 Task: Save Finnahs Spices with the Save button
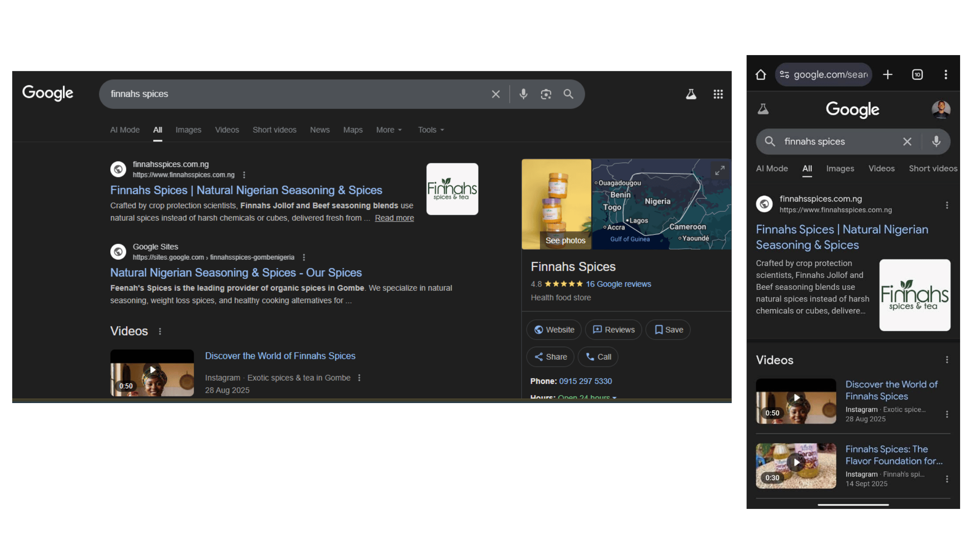(x=668, y=330)
